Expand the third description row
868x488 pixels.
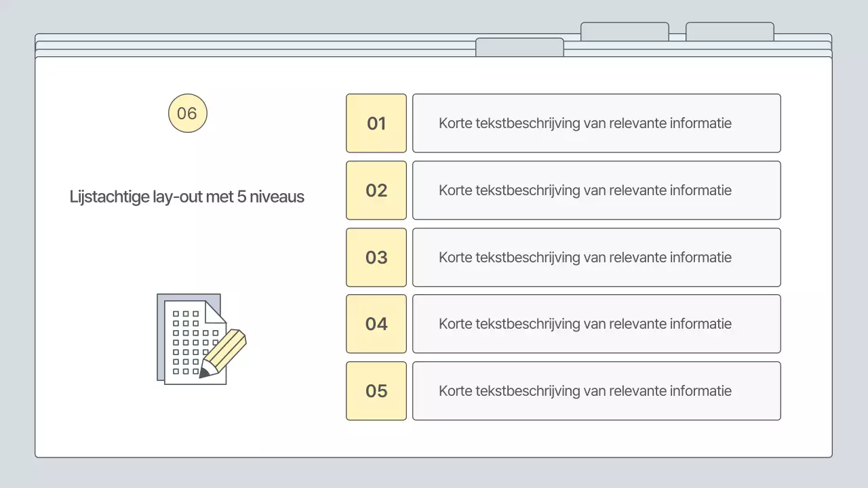click(x=596, y=258)
